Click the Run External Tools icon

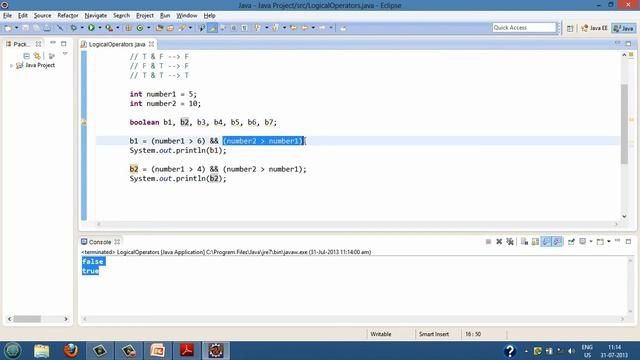109,28
